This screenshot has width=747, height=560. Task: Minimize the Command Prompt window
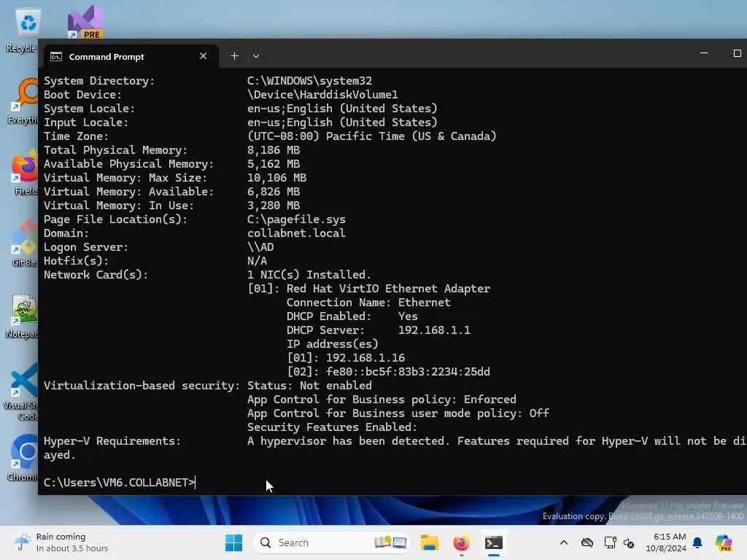pyautogui.click(x=704, y=53)
